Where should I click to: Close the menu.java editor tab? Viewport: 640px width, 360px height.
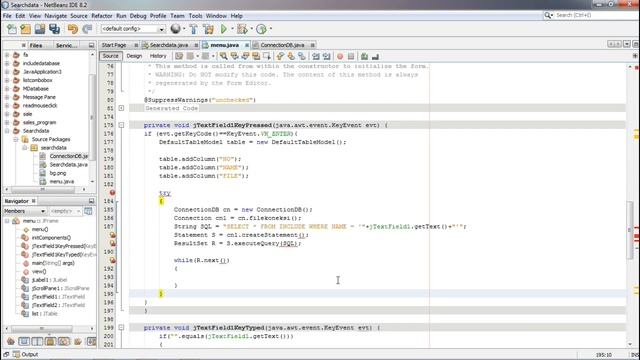pyautogui.click(x=247, y=45)
